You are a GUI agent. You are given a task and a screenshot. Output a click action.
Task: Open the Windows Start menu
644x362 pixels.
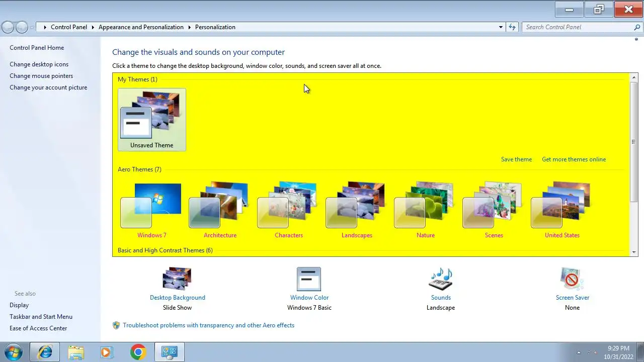tap(13, 352)
